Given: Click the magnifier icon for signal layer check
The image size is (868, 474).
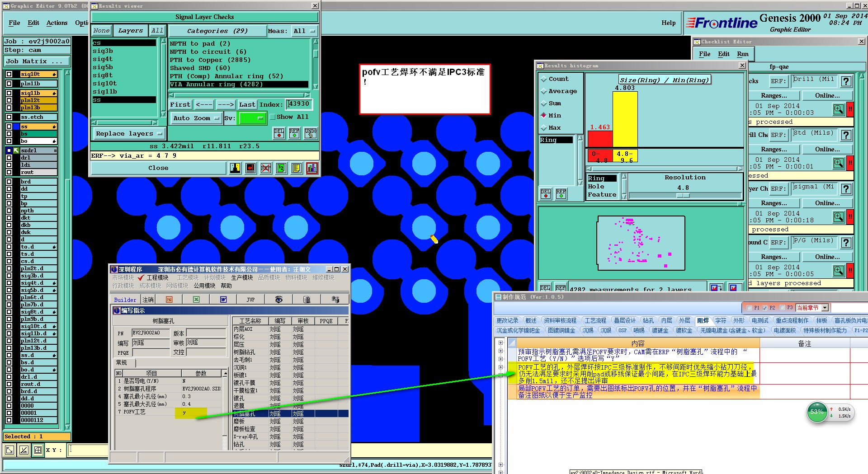Looking at the screenshot, I should [839, 217].
